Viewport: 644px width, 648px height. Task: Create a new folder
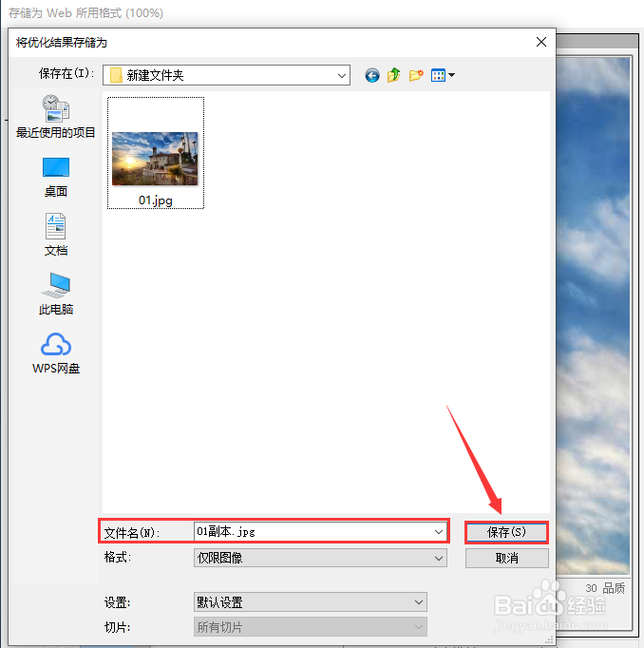pyautogui.click(x=416, y=75)
